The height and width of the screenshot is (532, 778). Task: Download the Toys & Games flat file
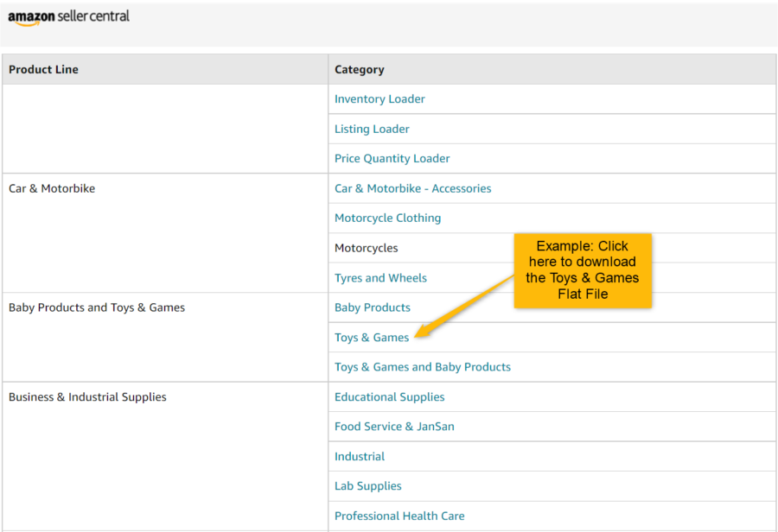click(371, 337)
